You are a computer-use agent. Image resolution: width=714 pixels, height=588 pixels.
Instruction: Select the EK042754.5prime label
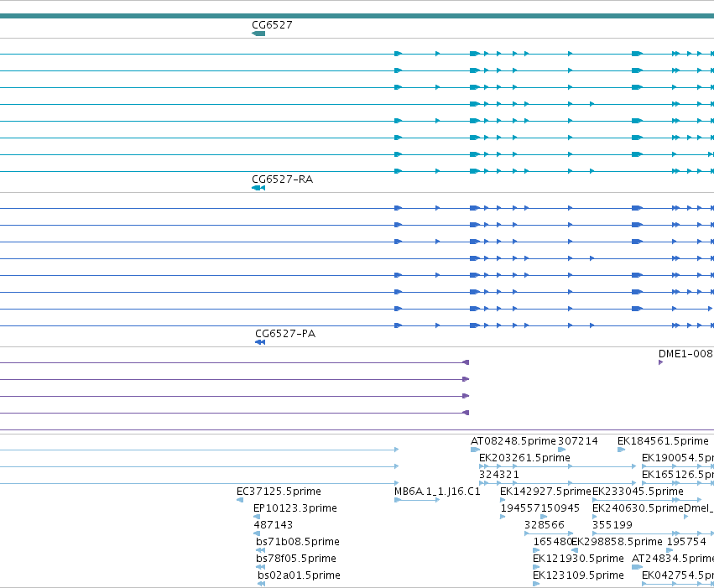point(678,575)
